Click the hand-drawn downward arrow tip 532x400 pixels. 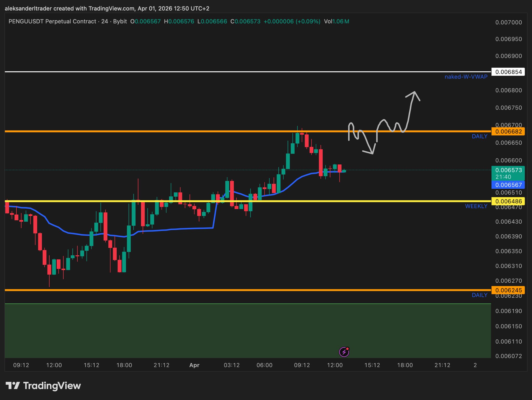pyautogui.click(x=373, y=153)
